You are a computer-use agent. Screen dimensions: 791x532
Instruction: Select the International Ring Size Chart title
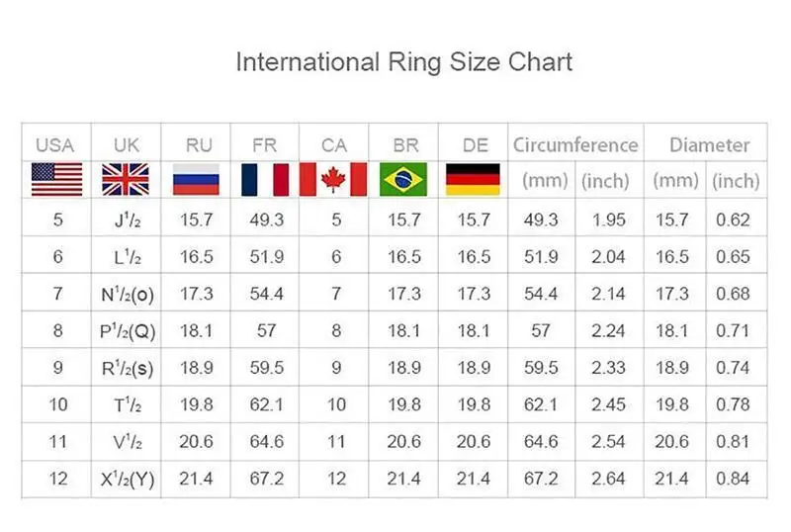pyautogui.click(x=404, y=62)
